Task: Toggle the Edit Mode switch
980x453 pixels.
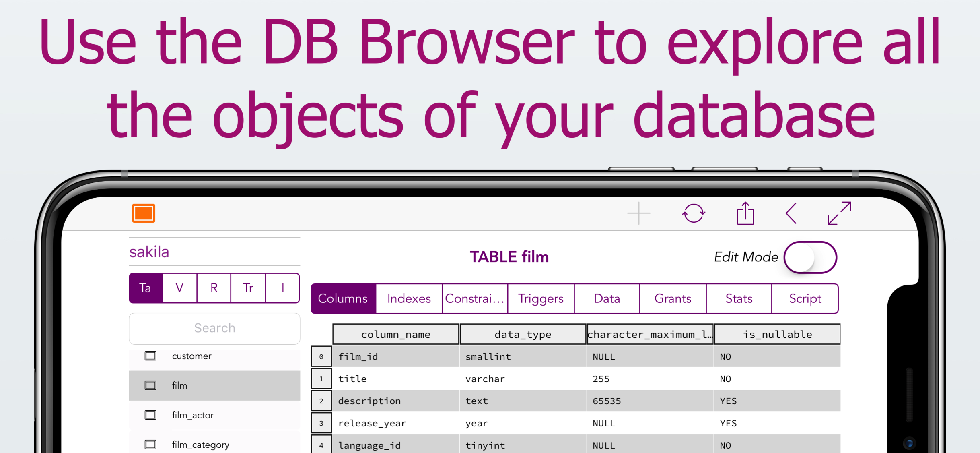Action: [x=810, y=257]
